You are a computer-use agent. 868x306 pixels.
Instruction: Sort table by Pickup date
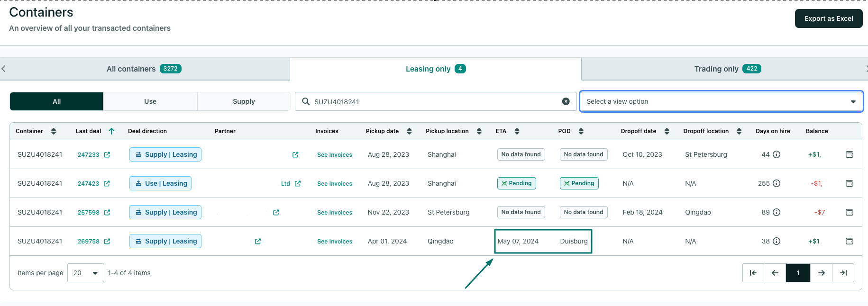point(409,131)
